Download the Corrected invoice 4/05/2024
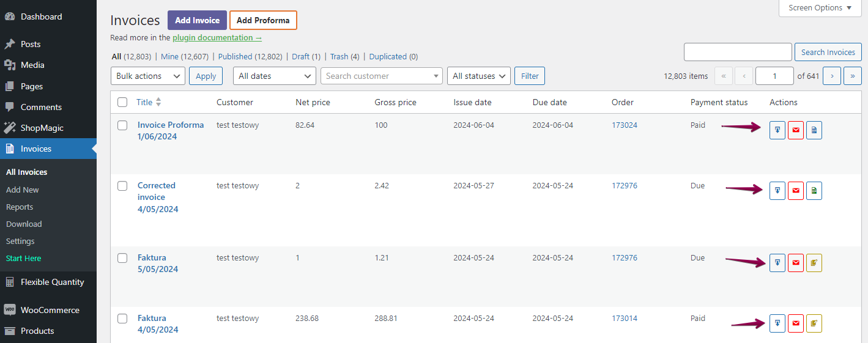 pos(777,191)
